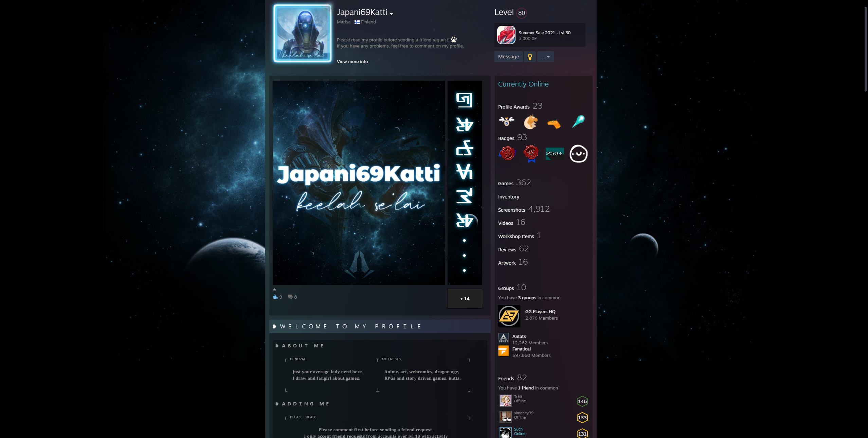Click the page vertical scrollbar thumb
This screenshot has height=438, width=868.
(865, 49)
